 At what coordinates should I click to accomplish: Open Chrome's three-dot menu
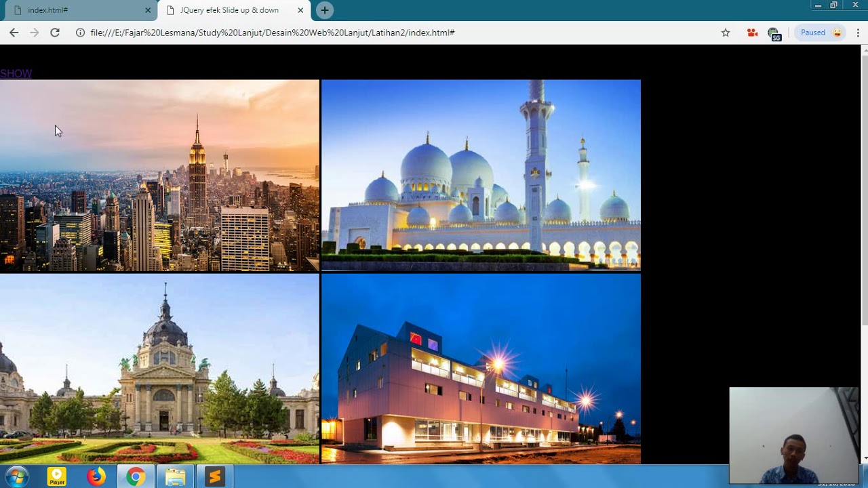858,33
